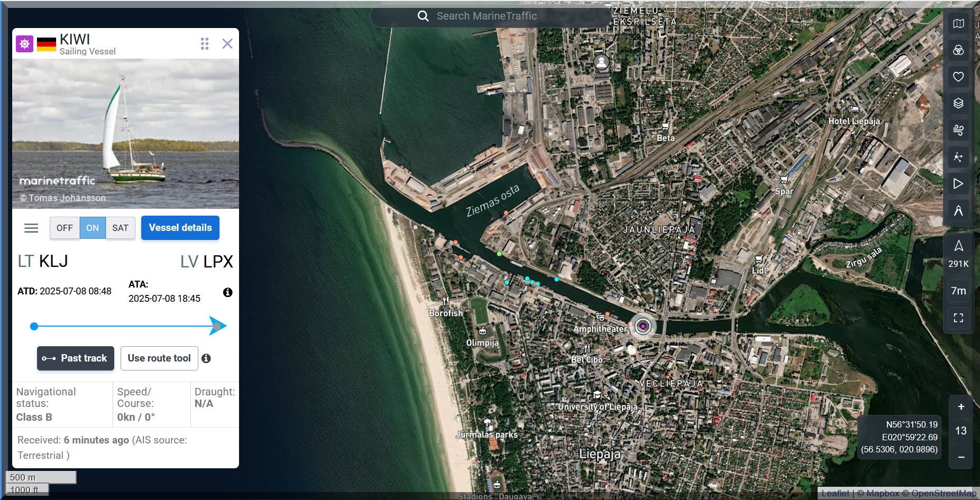Screen dimensions: 980x500
Task: Open the hamburger menu in vessel panel
Action: pos(31,228)
